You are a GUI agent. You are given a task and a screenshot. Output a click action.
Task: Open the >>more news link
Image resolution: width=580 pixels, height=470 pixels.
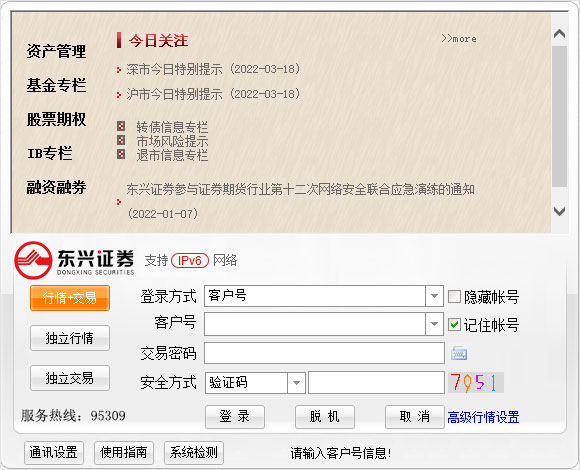(459, 38)
